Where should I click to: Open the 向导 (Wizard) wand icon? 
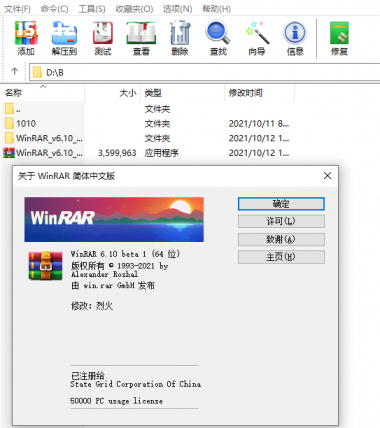[x=257, y=33]
